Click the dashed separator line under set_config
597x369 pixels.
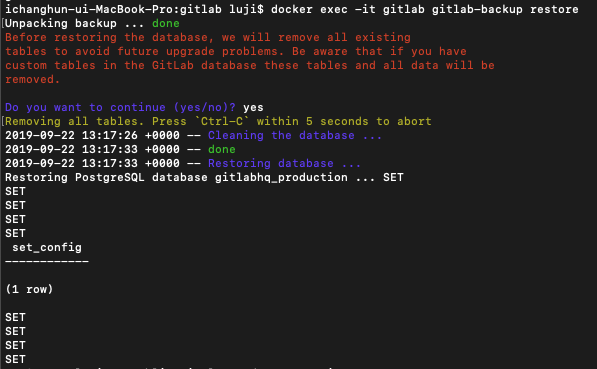(x=47, y=262)
